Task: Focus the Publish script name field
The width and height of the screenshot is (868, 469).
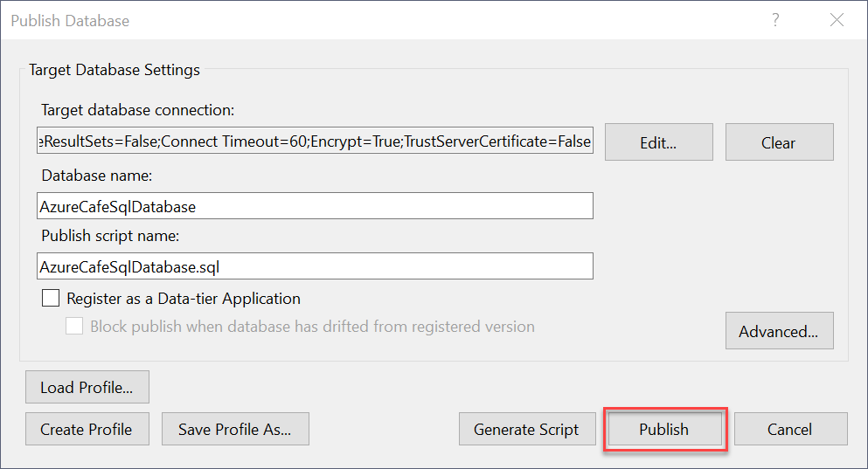Action: point(315,266)
